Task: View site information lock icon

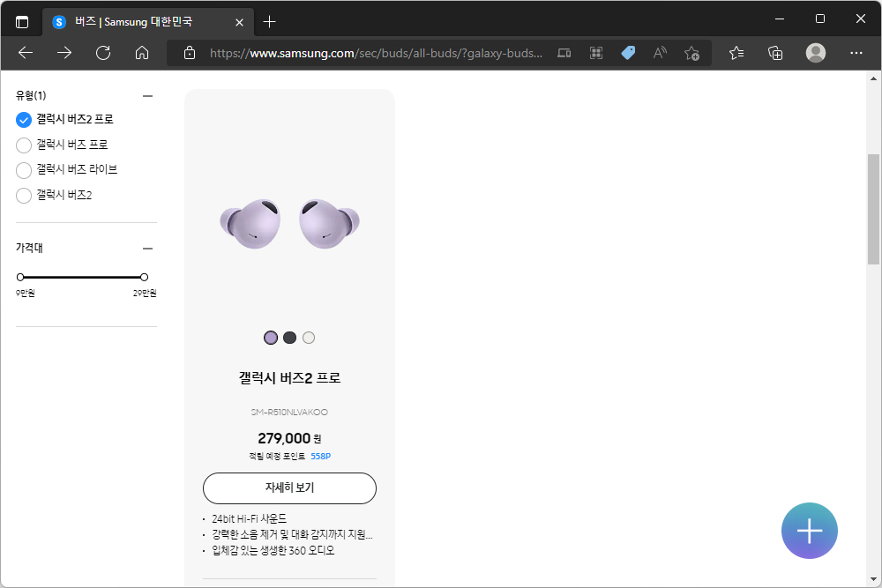Action: (190, 53)
